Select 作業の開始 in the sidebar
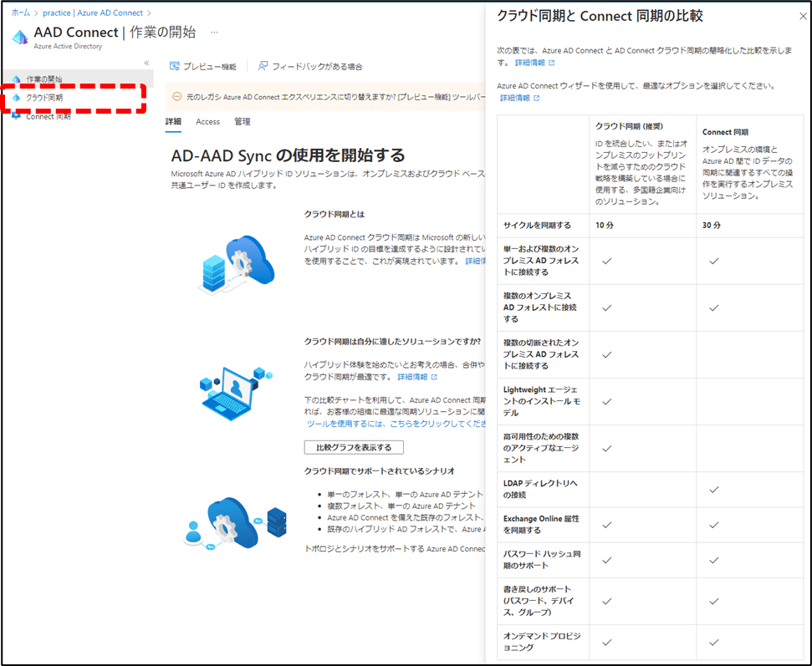 44,79
